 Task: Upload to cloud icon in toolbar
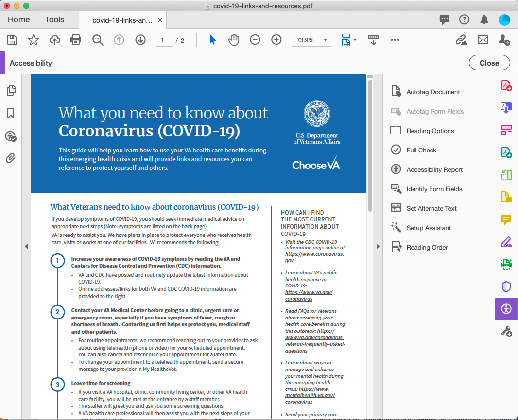pyautogui.click(x=55, y=40)
